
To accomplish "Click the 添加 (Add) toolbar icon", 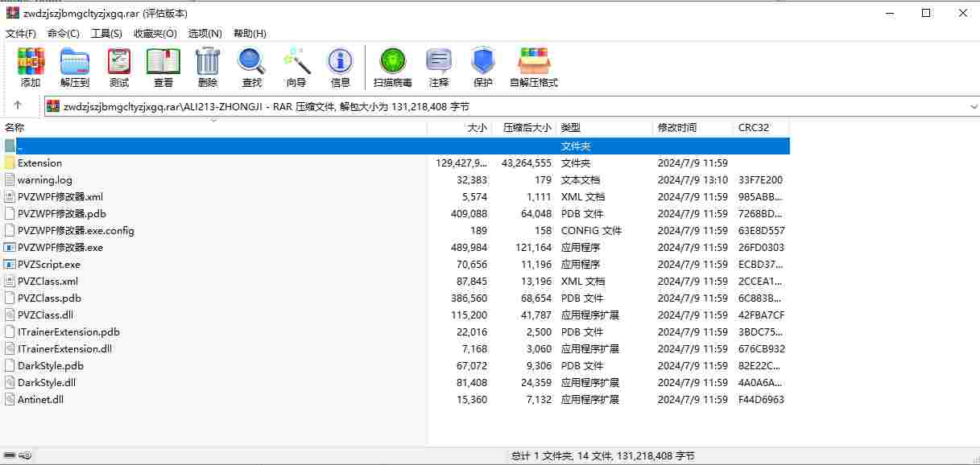I will click(31, 60).
